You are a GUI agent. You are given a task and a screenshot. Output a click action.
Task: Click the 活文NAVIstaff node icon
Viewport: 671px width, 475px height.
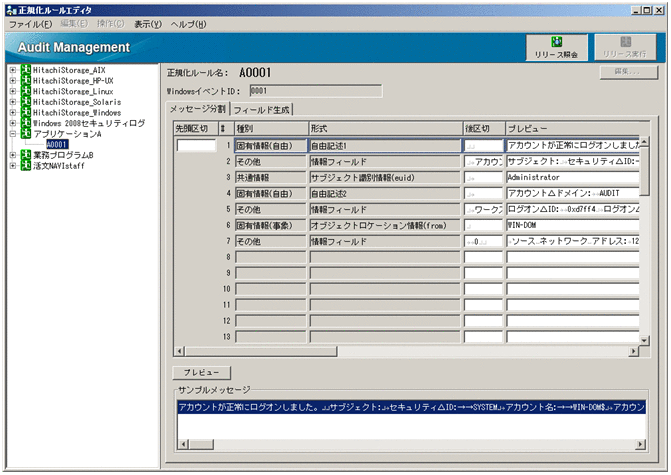[25, 166]
